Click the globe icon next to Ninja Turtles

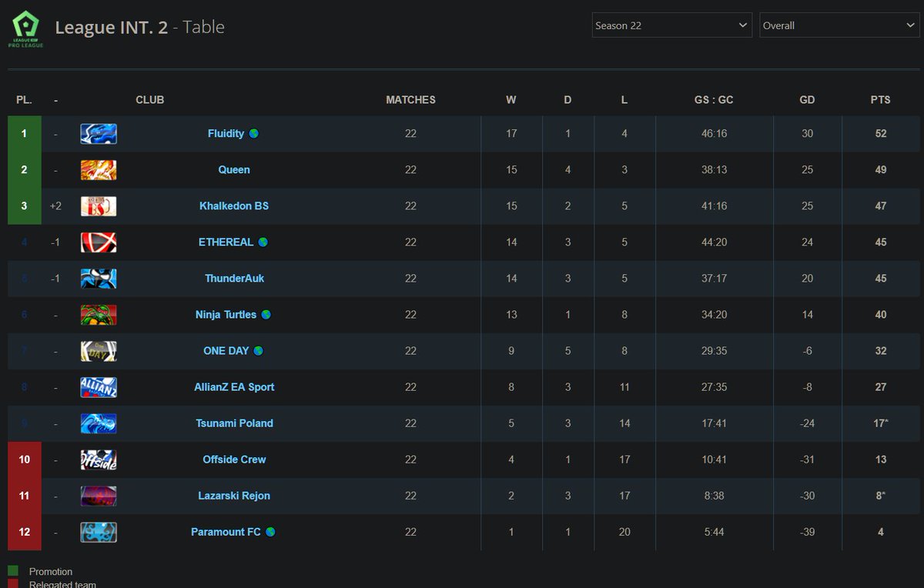click(x=266, y=315)
